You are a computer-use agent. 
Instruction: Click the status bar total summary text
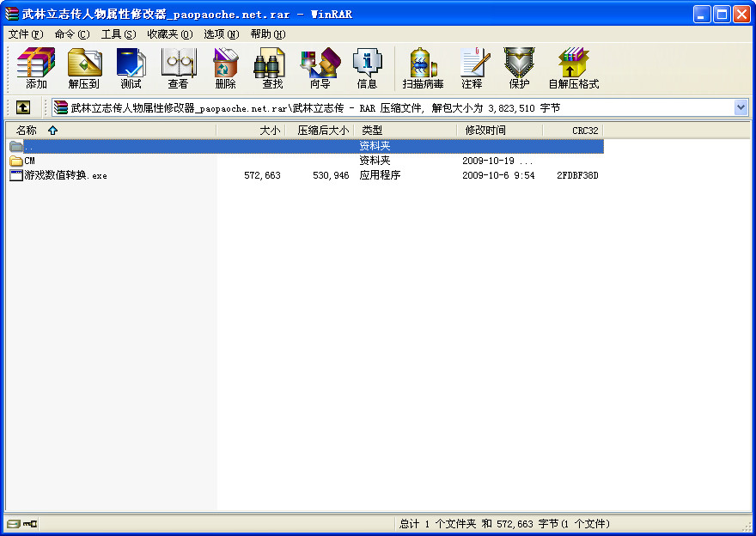503,523
